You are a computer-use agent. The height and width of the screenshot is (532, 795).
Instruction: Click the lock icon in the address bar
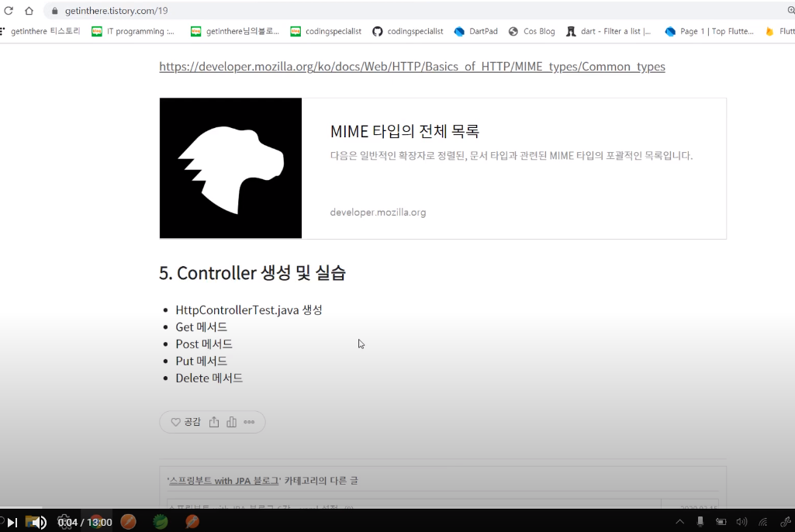pos(55,11)
